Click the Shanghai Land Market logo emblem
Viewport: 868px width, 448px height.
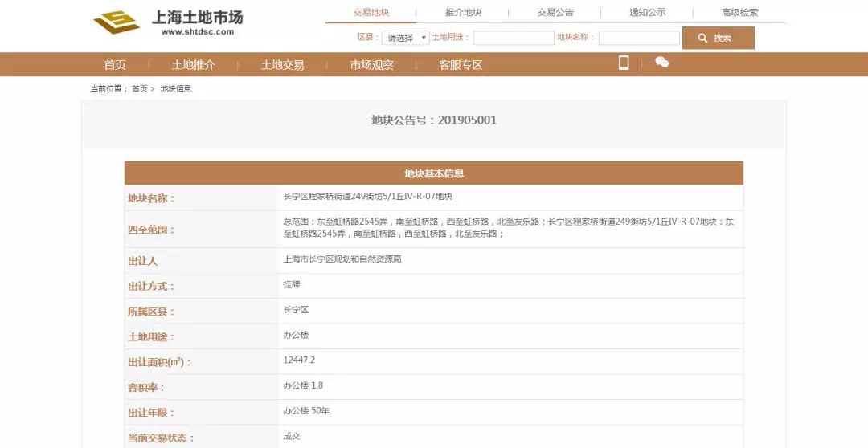pos(116,22)
